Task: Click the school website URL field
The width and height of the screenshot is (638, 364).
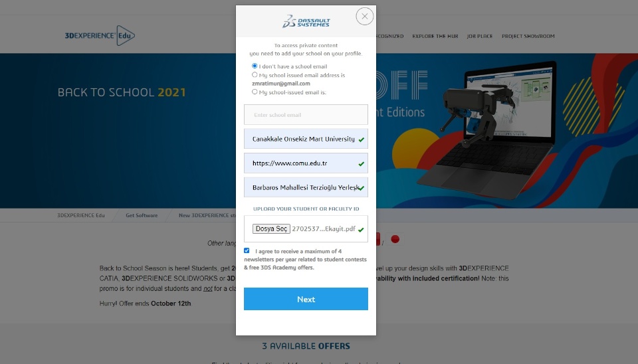Action: 306,163
